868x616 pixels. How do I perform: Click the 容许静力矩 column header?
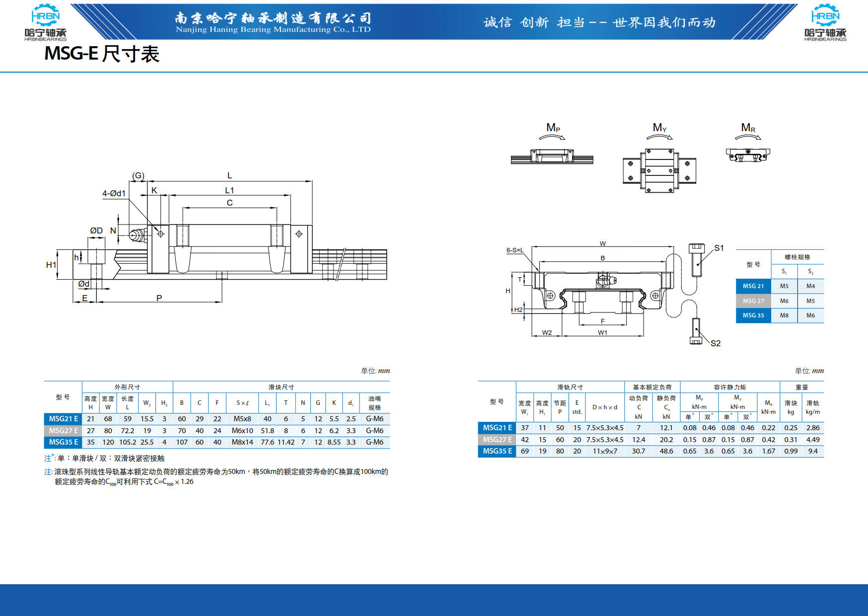click(x=729, y=387)
